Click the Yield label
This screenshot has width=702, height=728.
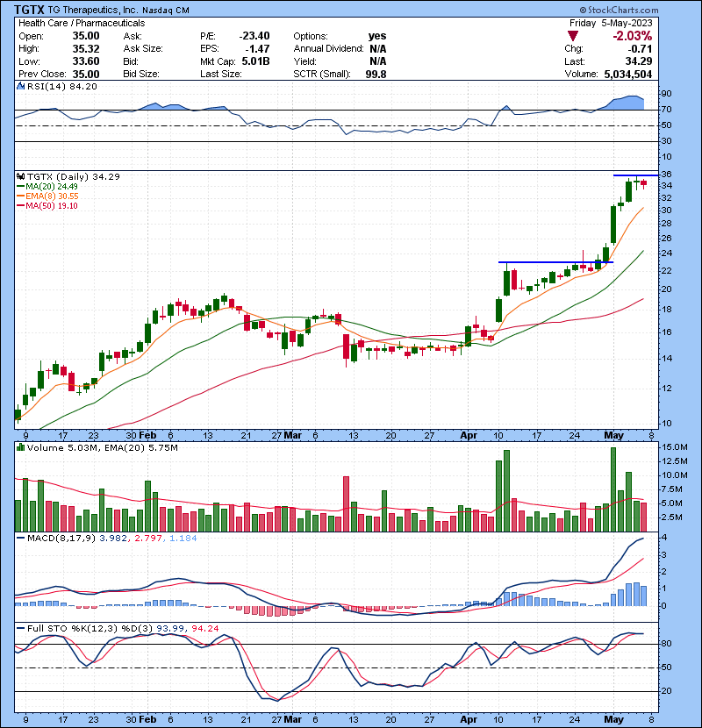point(304,61)
